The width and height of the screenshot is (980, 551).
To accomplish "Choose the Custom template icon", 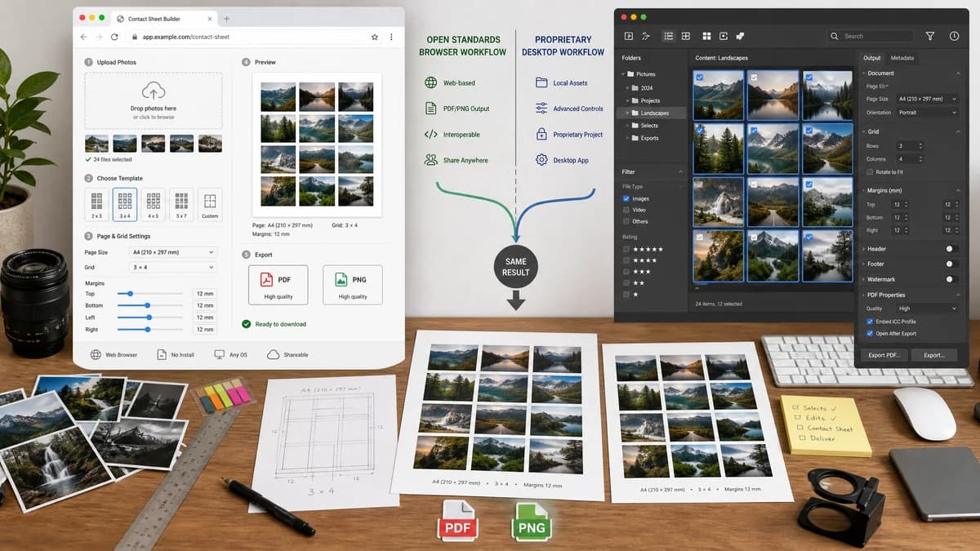I will pyautogui.click(x=210, y=203).
